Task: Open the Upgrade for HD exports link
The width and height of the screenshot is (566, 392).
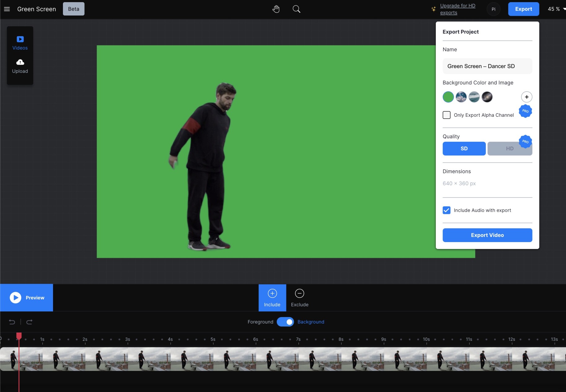Action: point(458,9)
